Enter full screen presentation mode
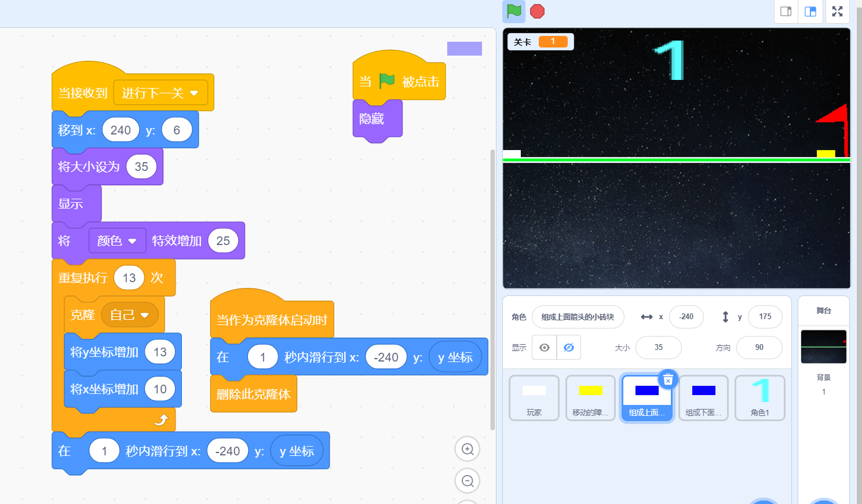862x504 pixels. click(x=837, y=11)
